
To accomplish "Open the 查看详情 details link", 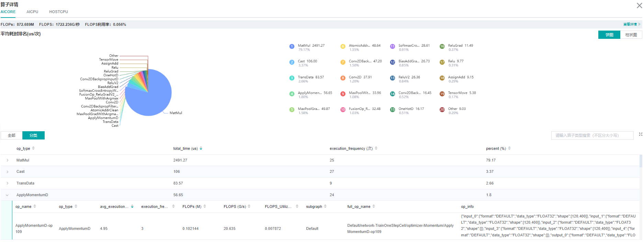I will pos(631,24).
